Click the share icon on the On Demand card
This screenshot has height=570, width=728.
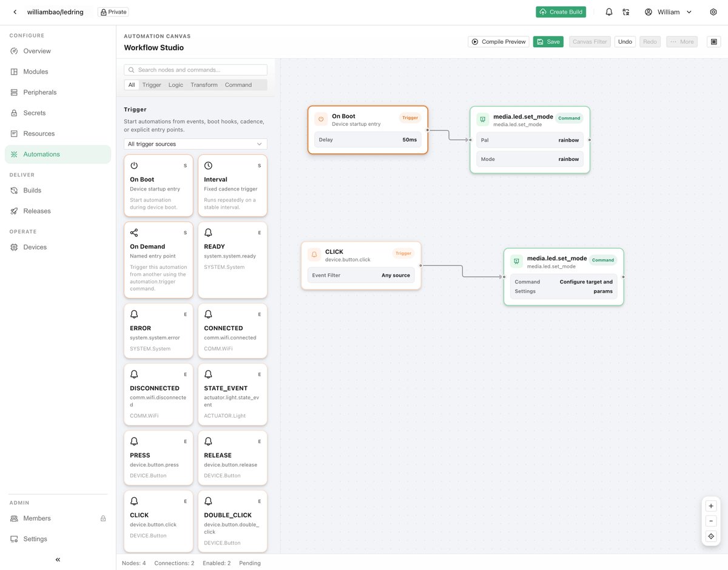click(x=134, y=232)
